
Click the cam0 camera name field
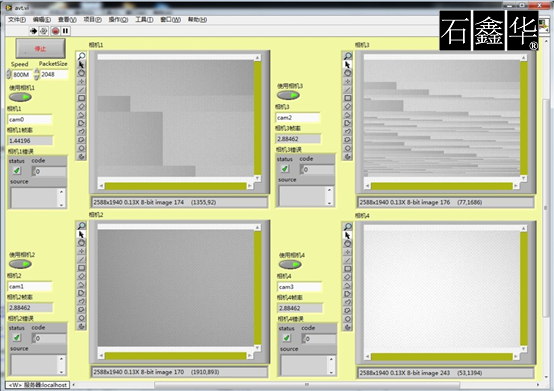tap(30, 119)
